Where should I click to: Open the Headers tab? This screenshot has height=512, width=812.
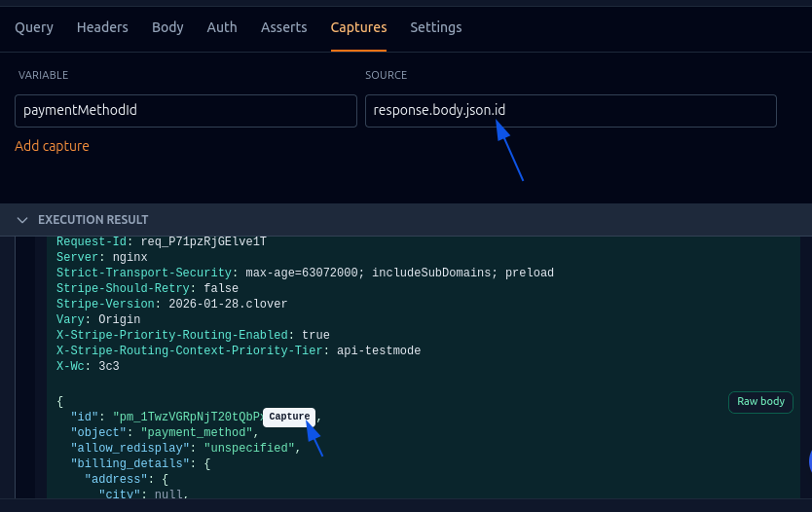tap(102, 27)
